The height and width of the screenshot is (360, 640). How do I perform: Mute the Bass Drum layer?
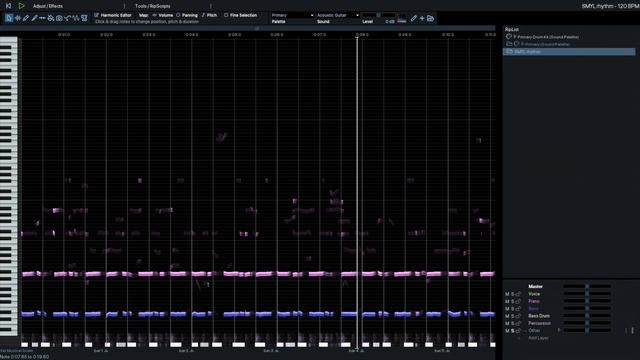pos(507,316)
